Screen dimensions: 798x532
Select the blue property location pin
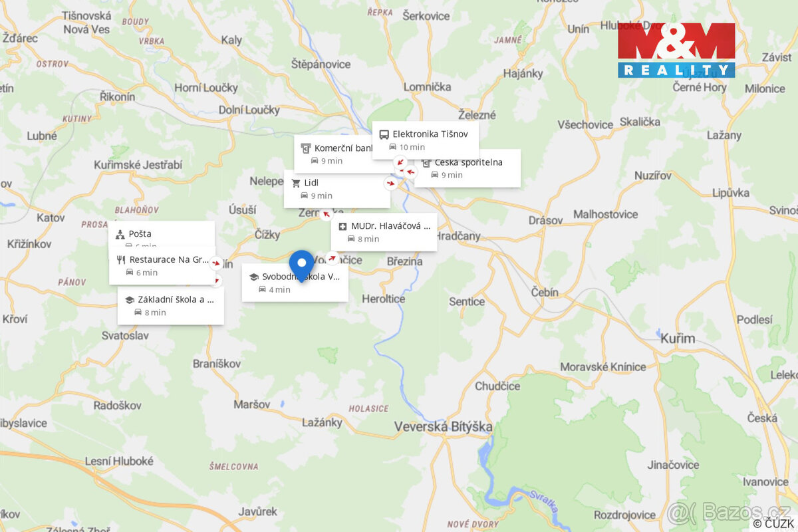(301, 263)
